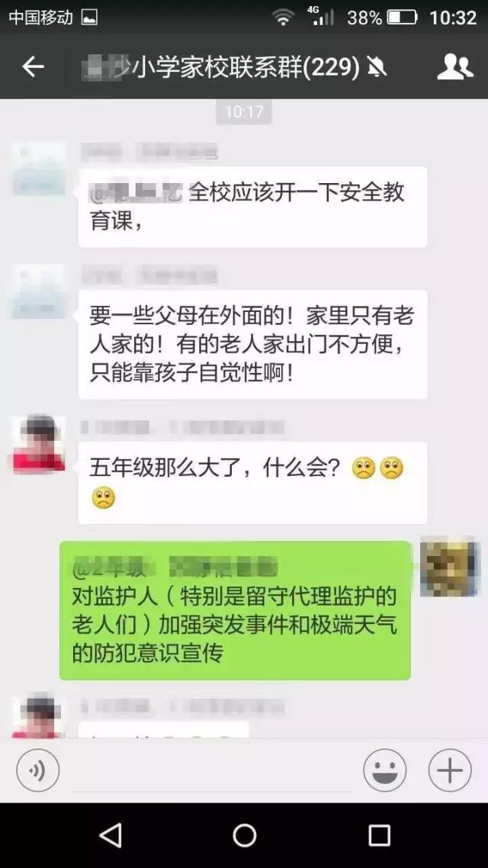Open red-shirt avatar beside 五年级 message
The width and height of the screenshot is (488, 868).
(x=38, y=444)
